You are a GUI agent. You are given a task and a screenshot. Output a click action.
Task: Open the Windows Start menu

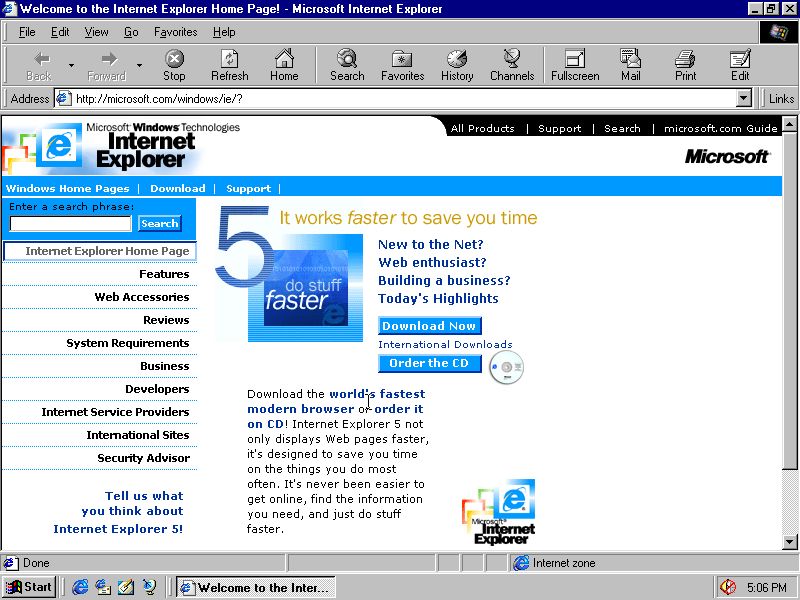pos(29,587)
